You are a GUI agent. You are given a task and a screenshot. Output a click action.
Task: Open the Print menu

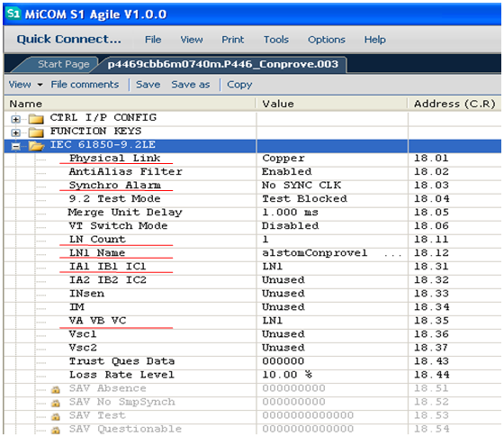tap(233, 40)
